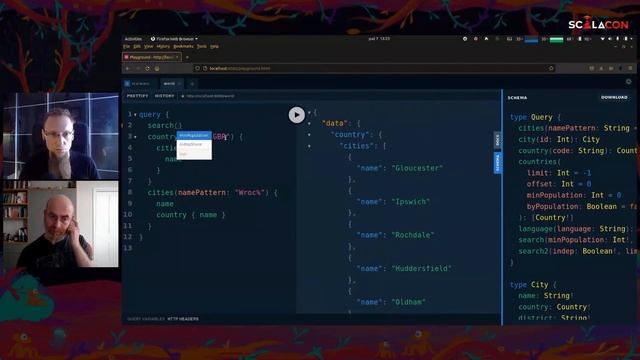The height and width of the screenshot is (360, 640).
Task: Close the Playground browser tab
Action: pos(177,57)
